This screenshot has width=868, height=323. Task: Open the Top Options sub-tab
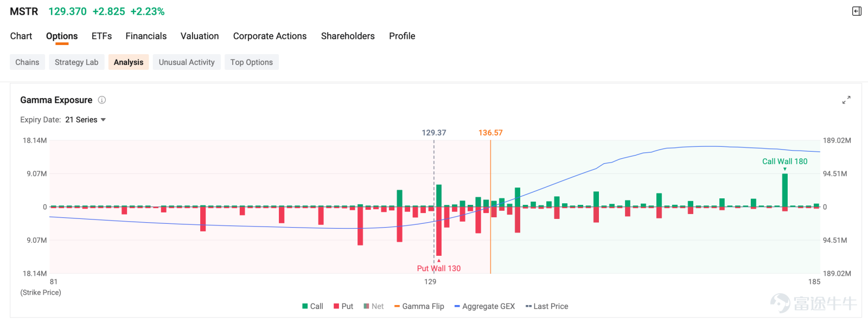point(252,62)
